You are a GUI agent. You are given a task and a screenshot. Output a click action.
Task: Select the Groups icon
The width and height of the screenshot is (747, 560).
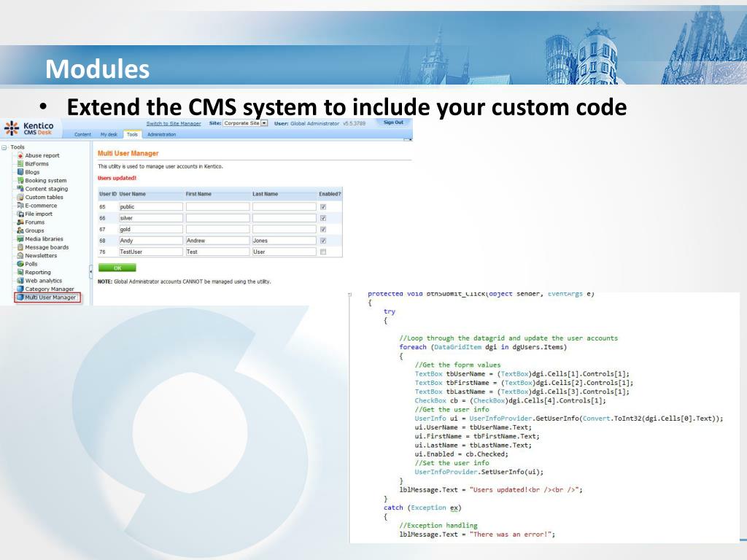[x=20, y=230]
